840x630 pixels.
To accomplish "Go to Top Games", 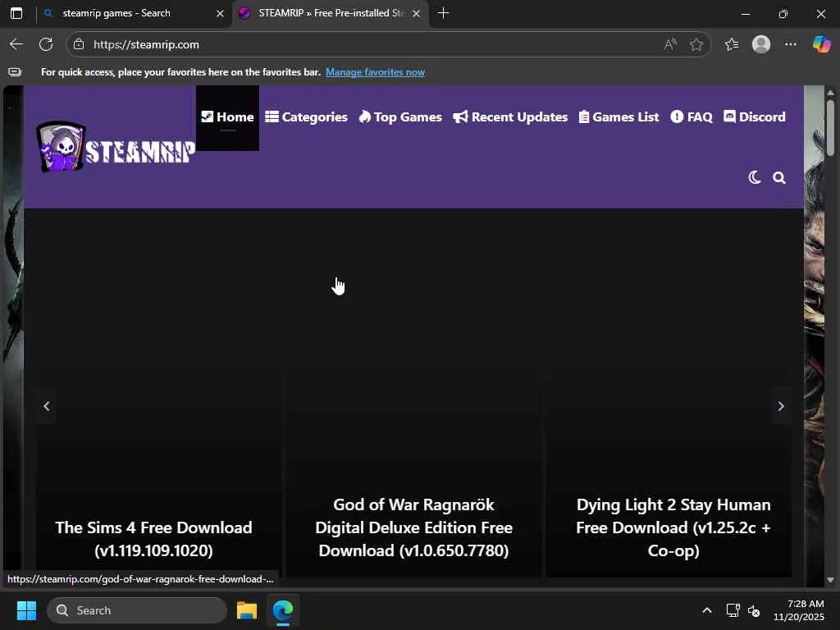I will pos(400,117).
